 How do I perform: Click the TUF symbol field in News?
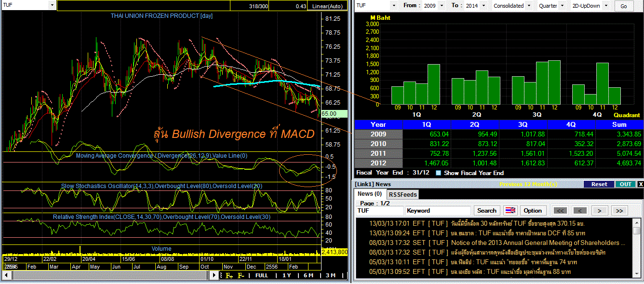380,211
